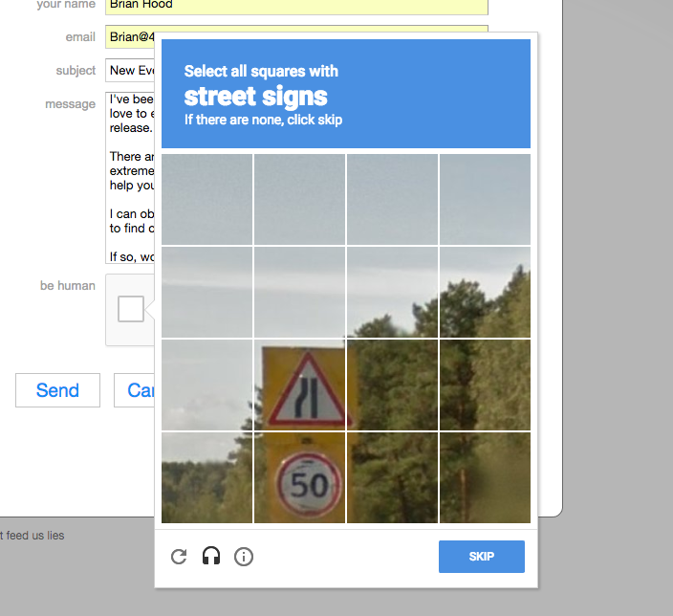Click the SKIP button
673x616 pixels.
point(482,557)
